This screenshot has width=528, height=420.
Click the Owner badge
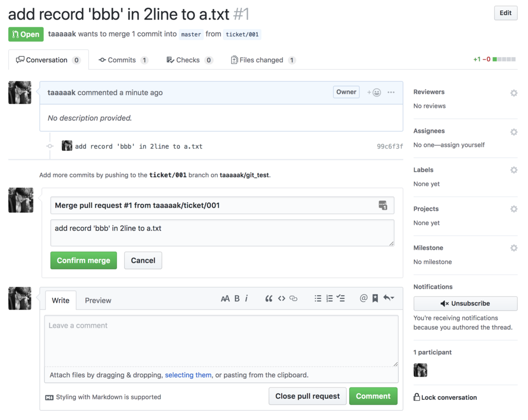click(x=346, y=92)
